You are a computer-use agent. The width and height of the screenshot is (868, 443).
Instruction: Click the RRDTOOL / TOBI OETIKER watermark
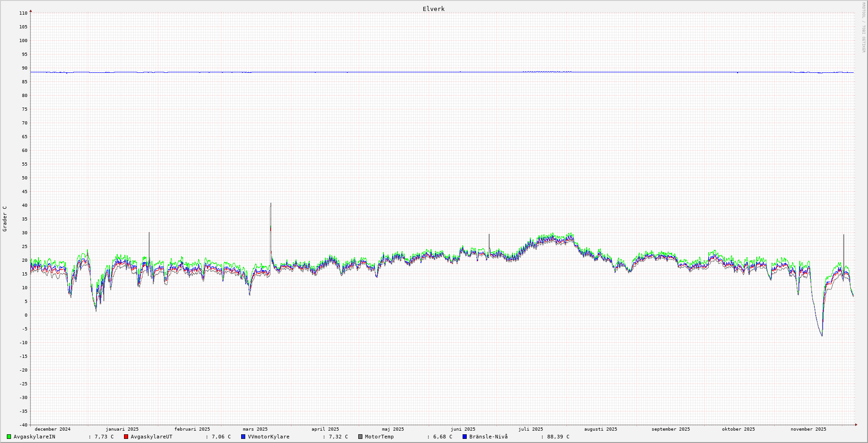click(x=863, y=27)
